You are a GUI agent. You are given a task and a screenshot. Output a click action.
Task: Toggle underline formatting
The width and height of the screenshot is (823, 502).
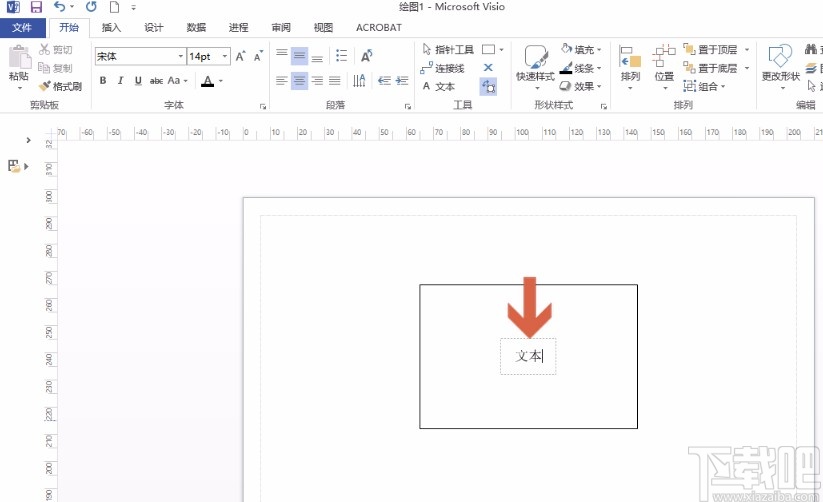coord(138,80)
